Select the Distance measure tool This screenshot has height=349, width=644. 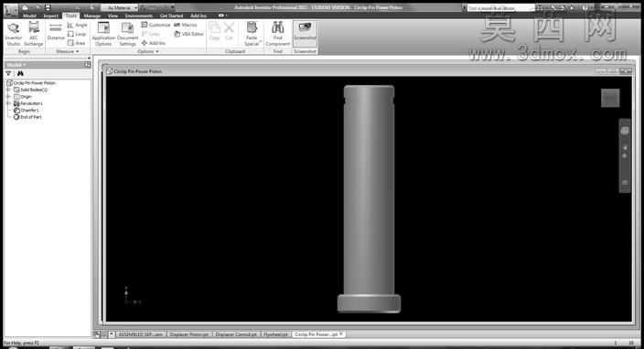[x=56, y=32]
